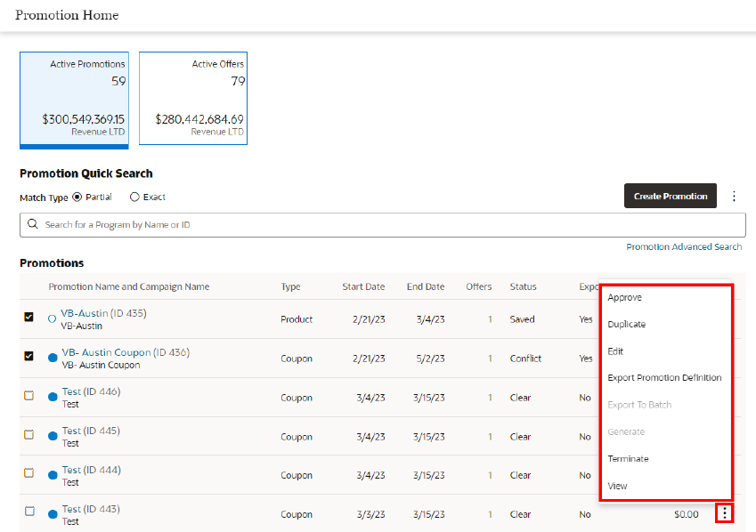
Task: Click the blue status dot for Test ID 444
Action: point(53,475)
